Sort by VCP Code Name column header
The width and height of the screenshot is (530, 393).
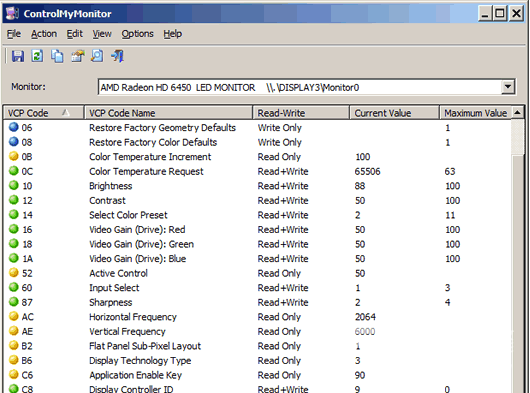pos(168,113)
